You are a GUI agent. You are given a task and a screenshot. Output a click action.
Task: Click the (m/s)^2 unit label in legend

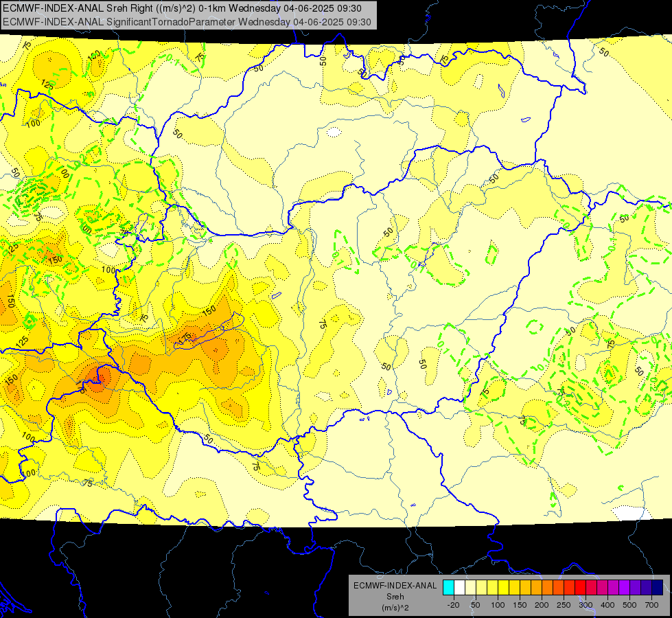(x=395, y=608)
